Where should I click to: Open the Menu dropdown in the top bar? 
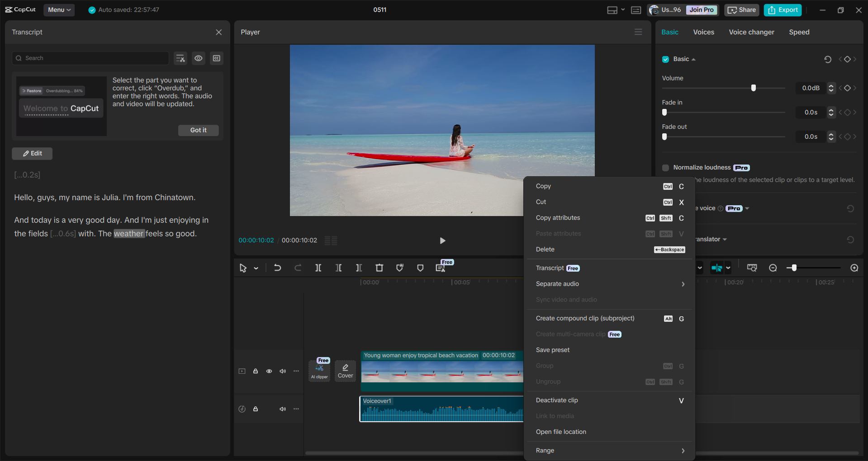pyautogui.click(x=59, y=10)
